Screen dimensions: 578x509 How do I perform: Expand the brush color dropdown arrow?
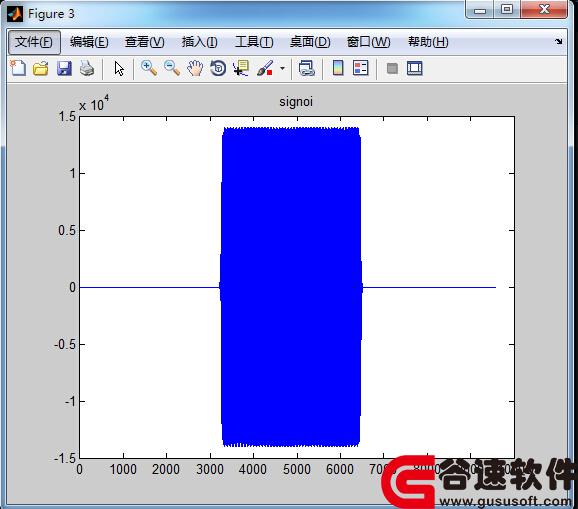click(282, 69)
